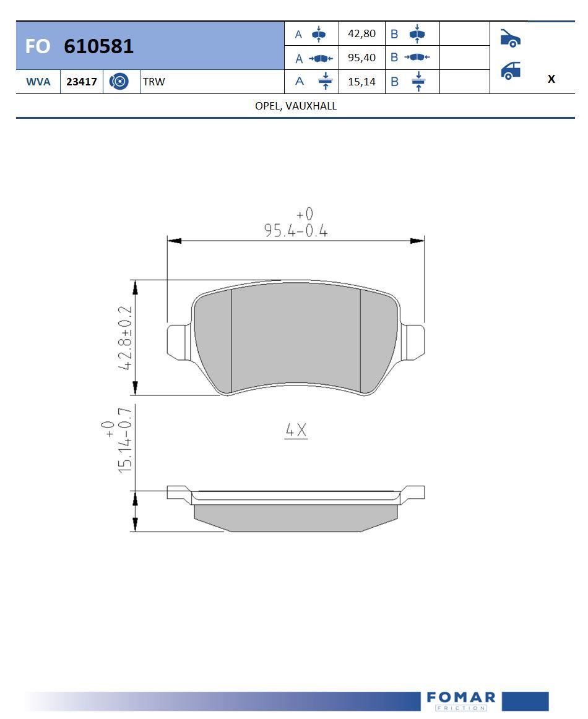The height and width of the screenshot is (719, 588).
Task: Click the TRW brake system cell
Action: click(x=154, y=82)
